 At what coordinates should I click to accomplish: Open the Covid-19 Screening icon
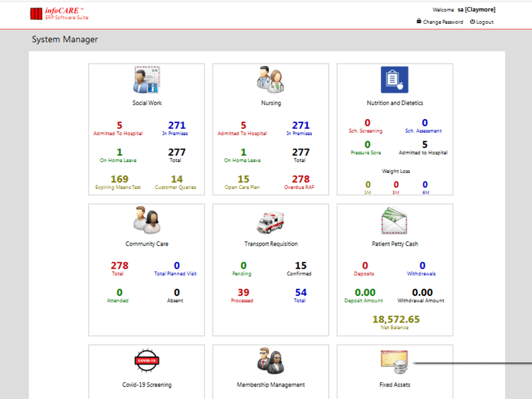(x=147, y=361)
